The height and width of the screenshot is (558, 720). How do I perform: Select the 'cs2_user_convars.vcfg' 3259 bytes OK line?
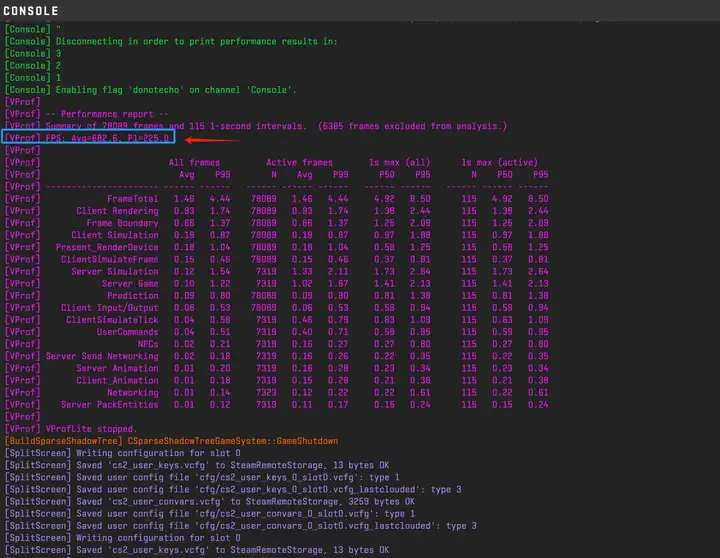point(210,502)
